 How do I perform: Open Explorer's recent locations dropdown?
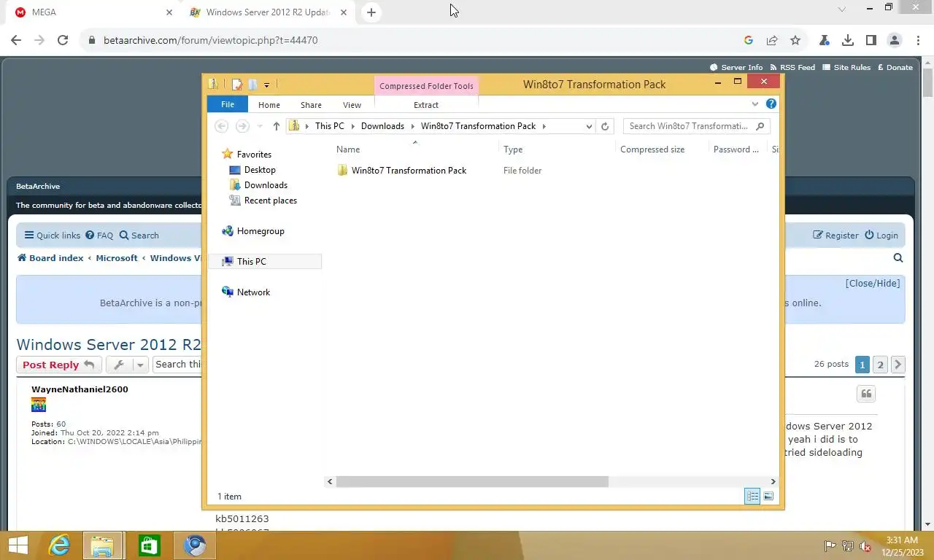coord(260,126)
